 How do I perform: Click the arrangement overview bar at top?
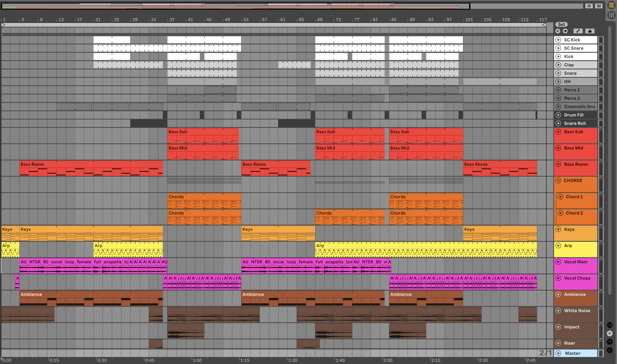coord(236,6)
